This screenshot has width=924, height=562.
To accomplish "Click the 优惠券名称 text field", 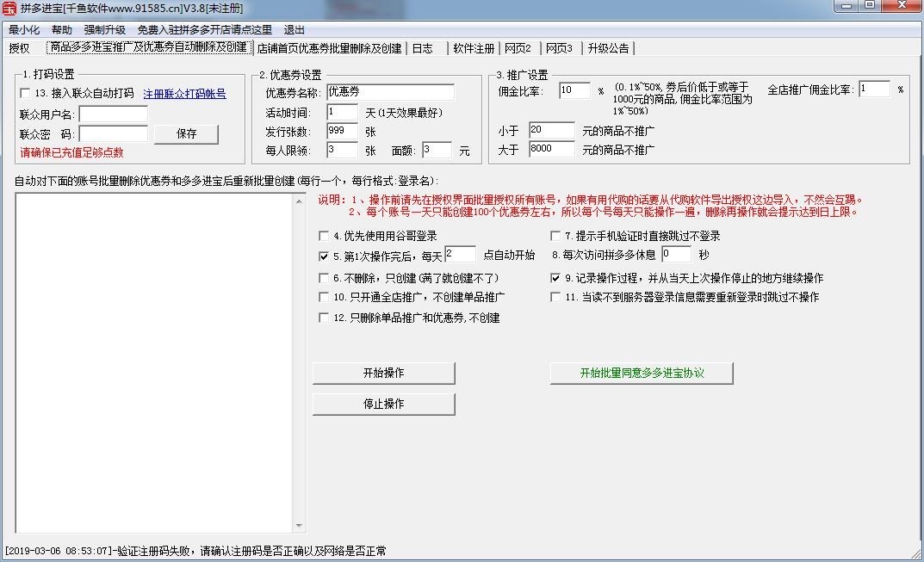I will (390, 92).
